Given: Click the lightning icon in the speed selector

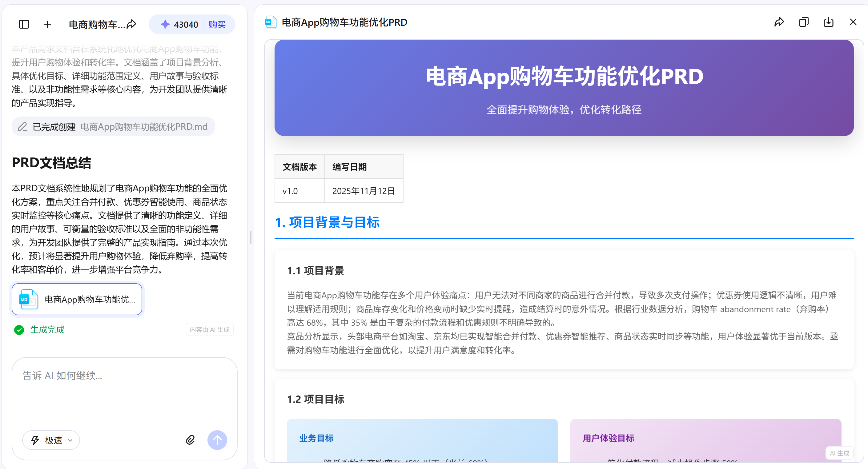Looking at the screenshot, I should tap(35, 440).
